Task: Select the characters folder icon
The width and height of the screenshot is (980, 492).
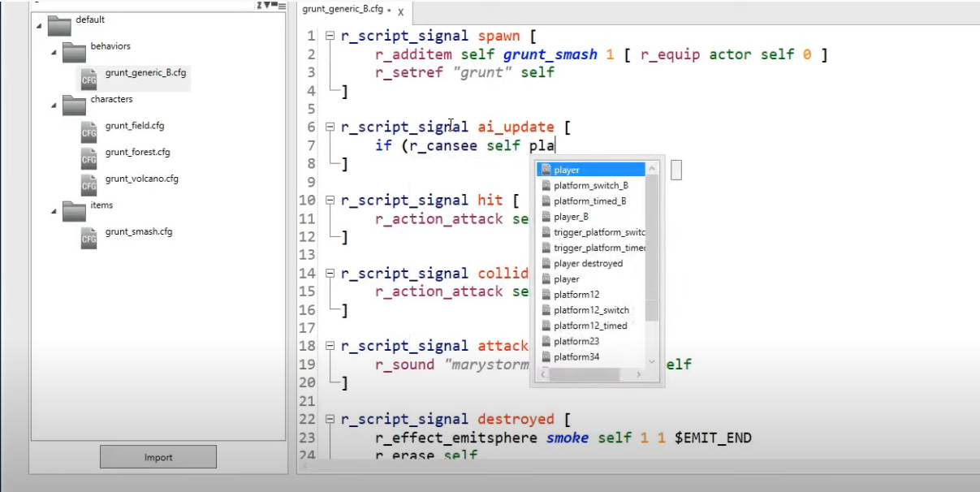Action: tap(74, 104)
